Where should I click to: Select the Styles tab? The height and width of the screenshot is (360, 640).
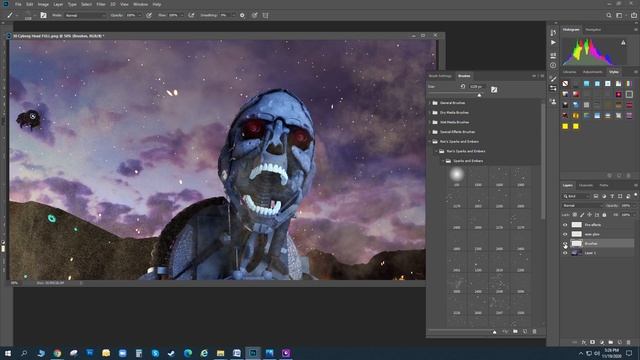pyautogui.click(x=614, y=72)
